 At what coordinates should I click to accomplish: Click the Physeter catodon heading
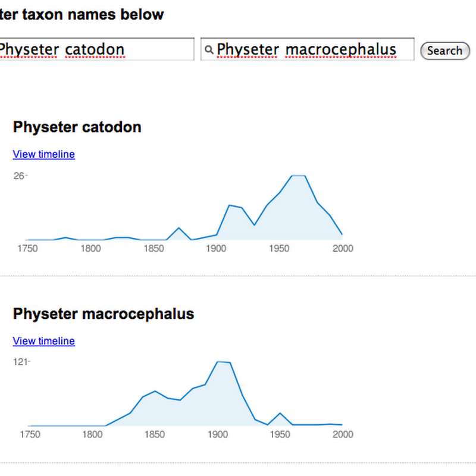(77, 127)
